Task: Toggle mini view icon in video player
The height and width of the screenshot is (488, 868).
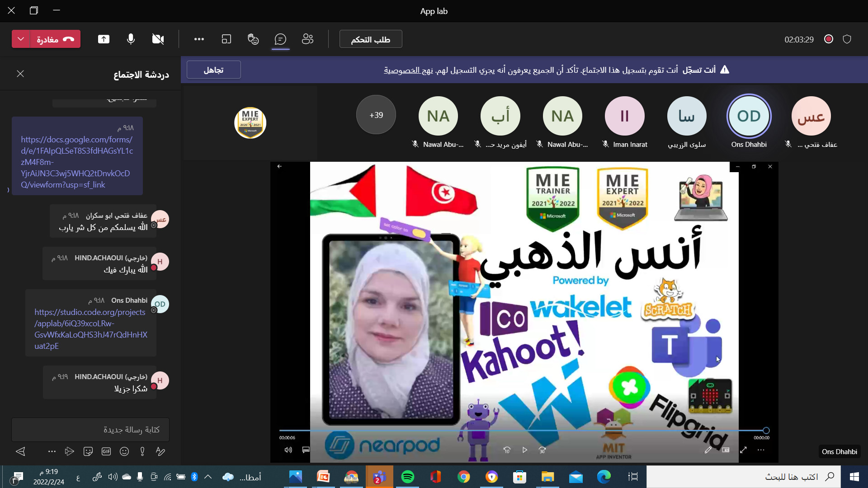Action: click(726, 450)
